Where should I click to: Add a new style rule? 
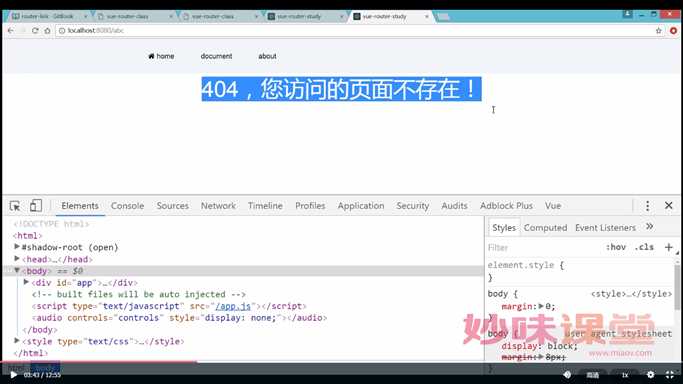(x=669, y=247)
